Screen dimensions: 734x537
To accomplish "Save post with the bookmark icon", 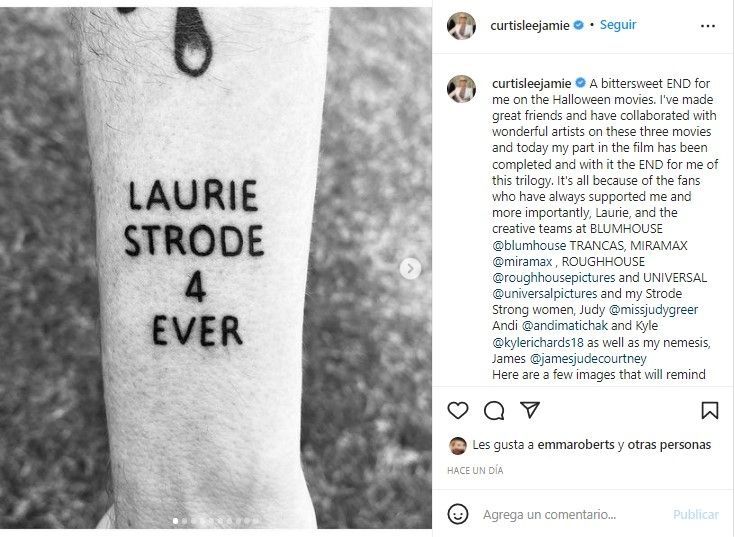I will [x=710, y=411].
